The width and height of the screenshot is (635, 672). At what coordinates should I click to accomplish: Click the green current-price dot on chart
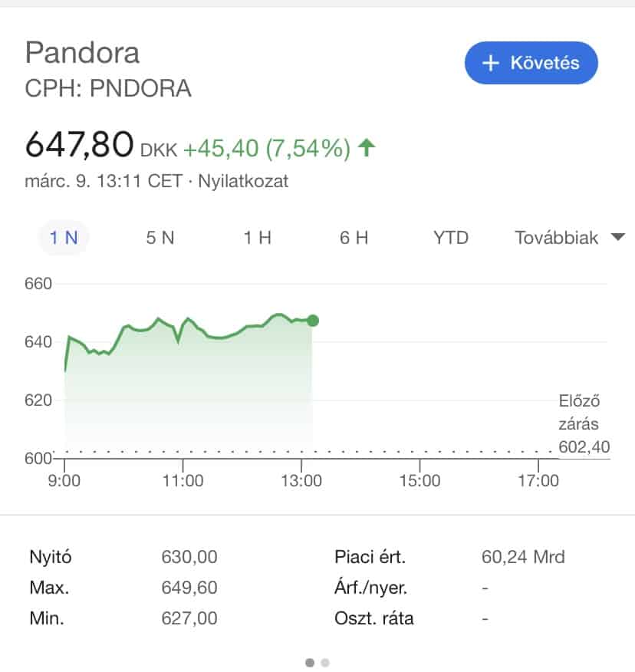pyautogui.click(x=312, y=320)
